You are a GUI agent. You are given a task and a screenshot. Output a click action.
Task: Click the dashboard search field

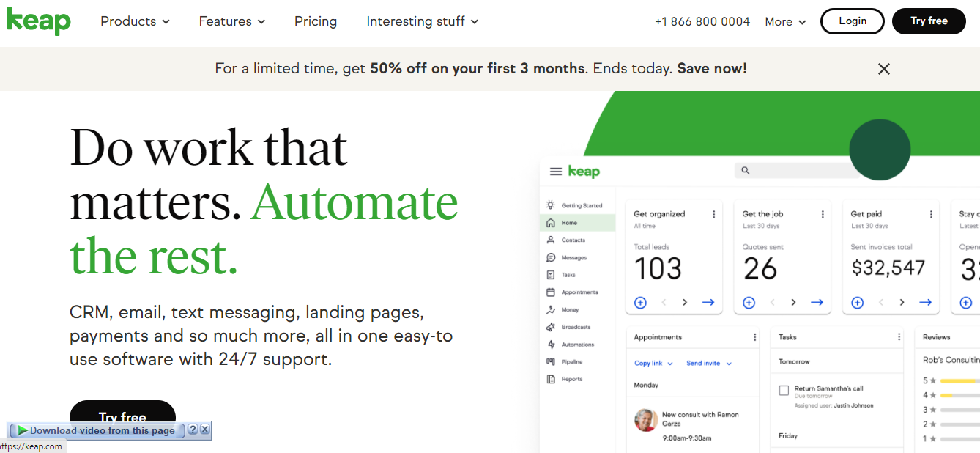[797, 170]
